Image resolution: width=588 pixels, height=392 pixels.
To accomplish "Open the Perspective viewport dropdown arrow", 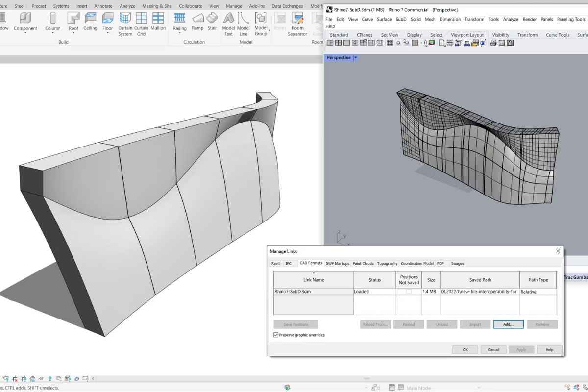I will (355, 58).
